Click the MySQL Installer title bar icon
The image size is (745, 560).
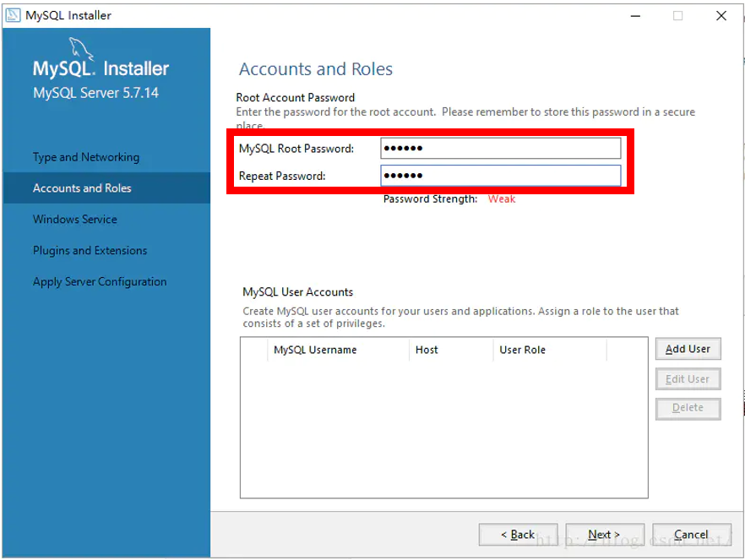click(13, 15)
